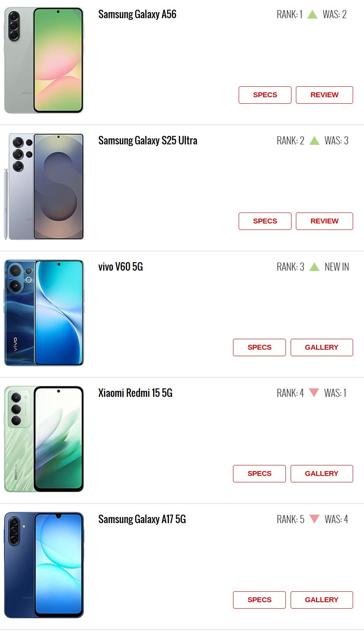Image resolution: width=364 pixels, height=632 pixels.
Task: Click the red down arrow beside Rank 4
Action: click(x=314, y=393)
